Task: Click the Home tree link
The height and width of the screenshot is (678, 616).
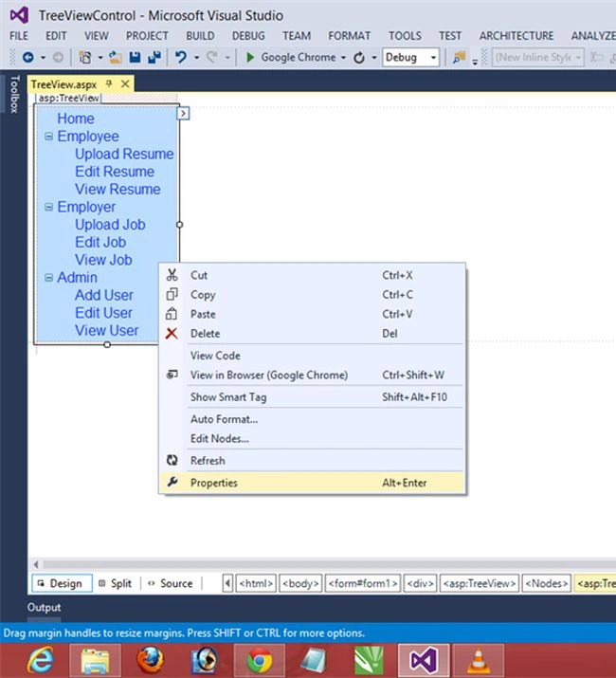Action: pyautogui.click(x=76, y=119)
